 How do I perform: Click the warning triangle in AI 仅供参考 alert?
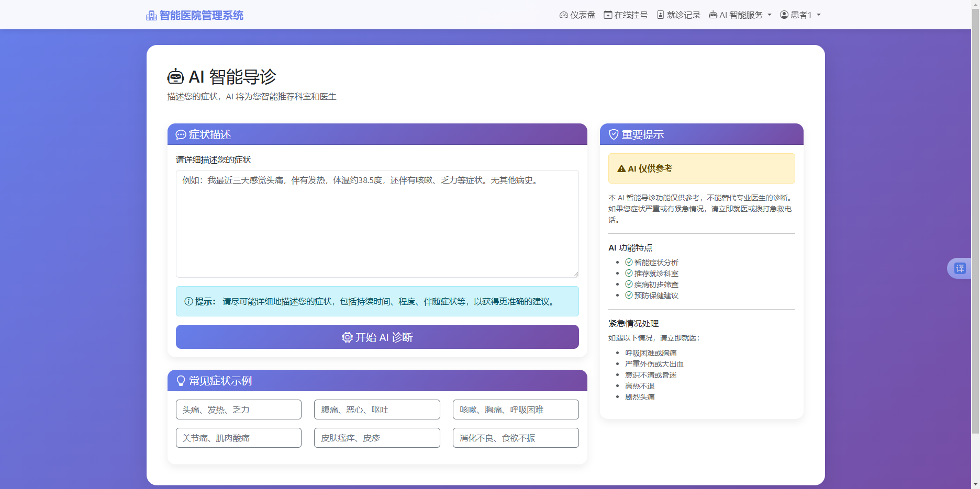coord(620,168)
